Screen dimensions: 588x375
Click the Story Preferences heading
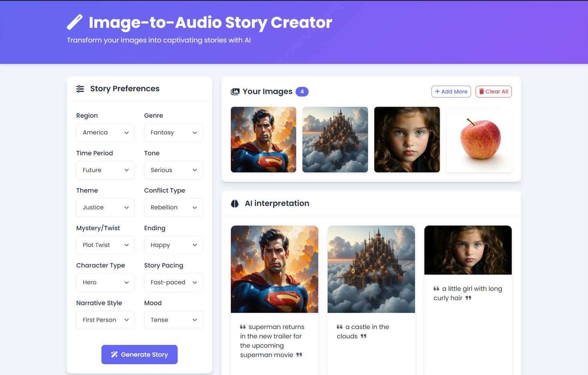(x=125, y=89)
